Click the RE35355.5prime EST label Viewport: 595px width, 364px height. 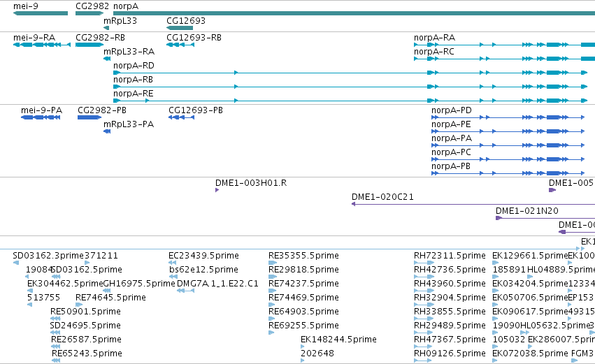pos(303,256)
